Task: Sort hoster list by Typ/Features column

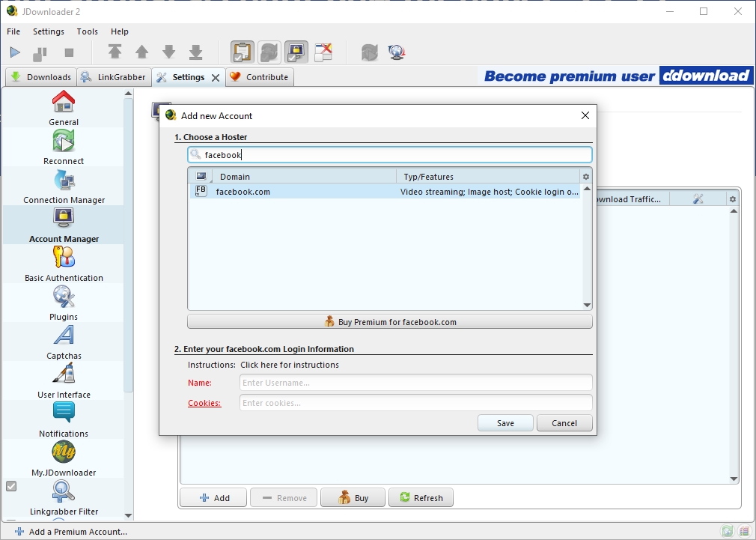Action: pos(488,177)
